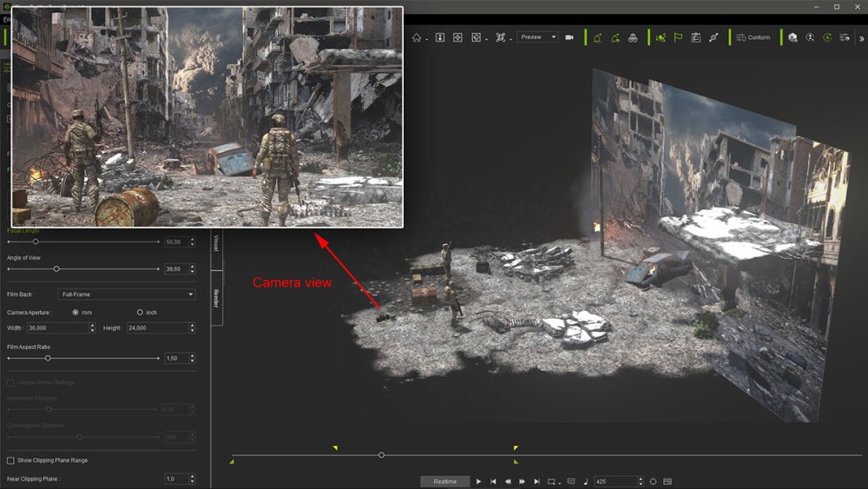The height and width of the screenshot is (489, 868).
Task: Open the Preview camera dropdown
Action: click(x=537, y=37)
